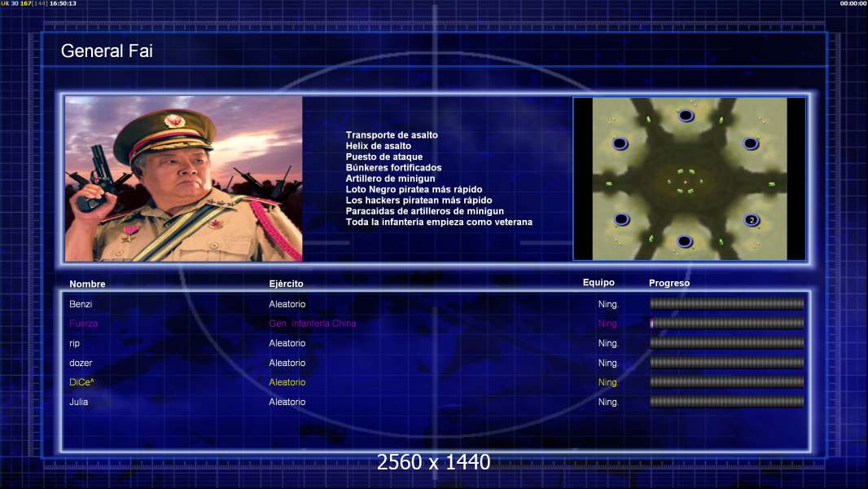Click the "Equipo" column header

(x=598, y=283)
